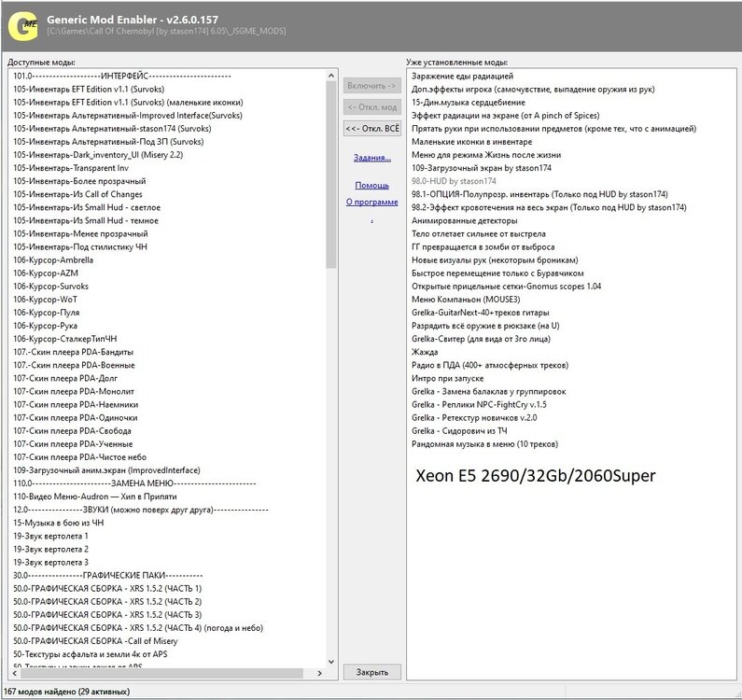Click the '<<- Откл. ВСЁ' button

coord(371,128)
